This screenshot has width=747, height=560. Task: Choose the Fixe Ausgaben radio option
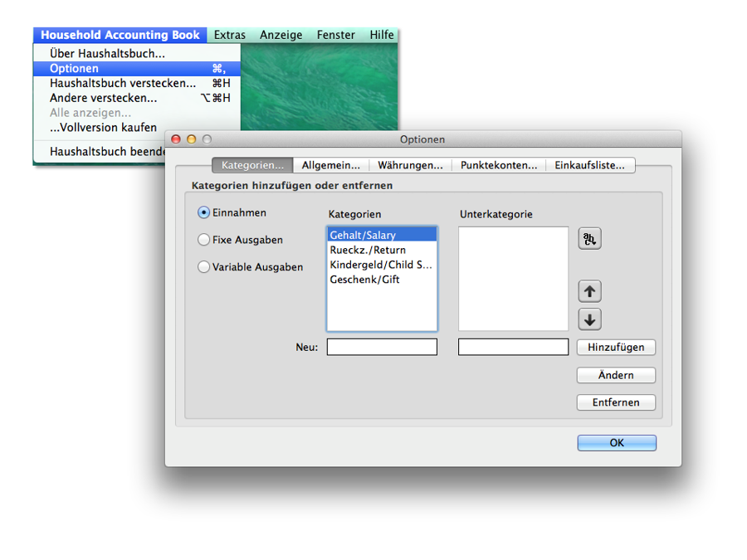pyautogui.click(x=204, y=240)
